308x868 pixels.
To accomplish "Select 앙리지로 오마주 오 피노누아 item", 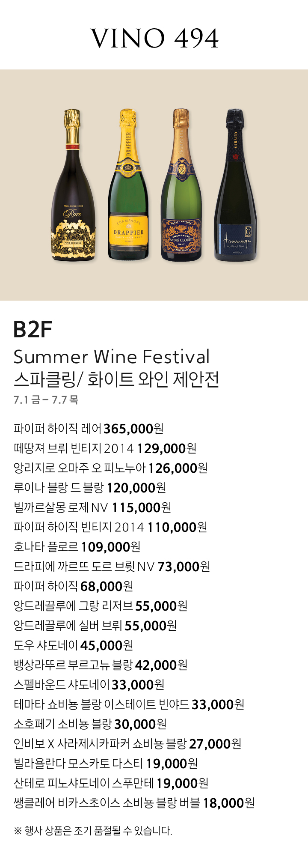I will coord(110,468).
